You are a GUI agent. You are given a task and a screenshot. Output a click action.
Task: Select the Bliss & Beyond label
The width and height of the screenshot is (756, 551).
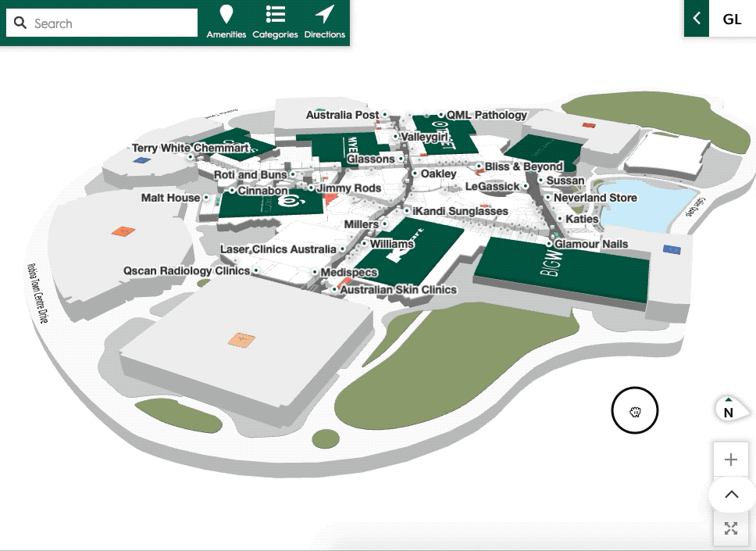tap(523, 166)
